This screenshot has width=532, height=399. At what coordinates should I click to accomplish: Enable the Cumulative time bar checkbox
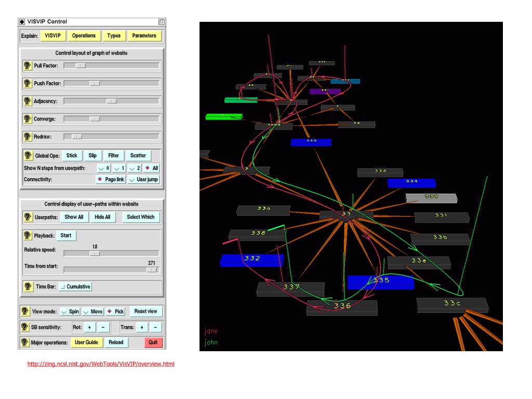tap(63, 286)
